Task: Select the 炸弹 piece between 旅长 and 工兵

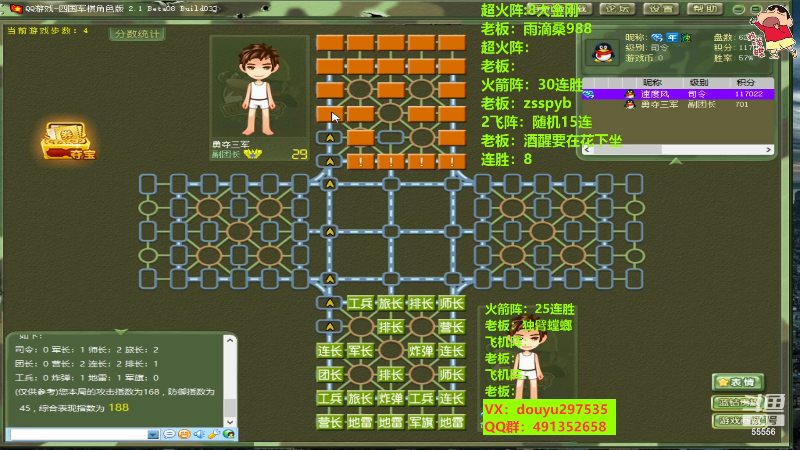Action: [391, 398]
